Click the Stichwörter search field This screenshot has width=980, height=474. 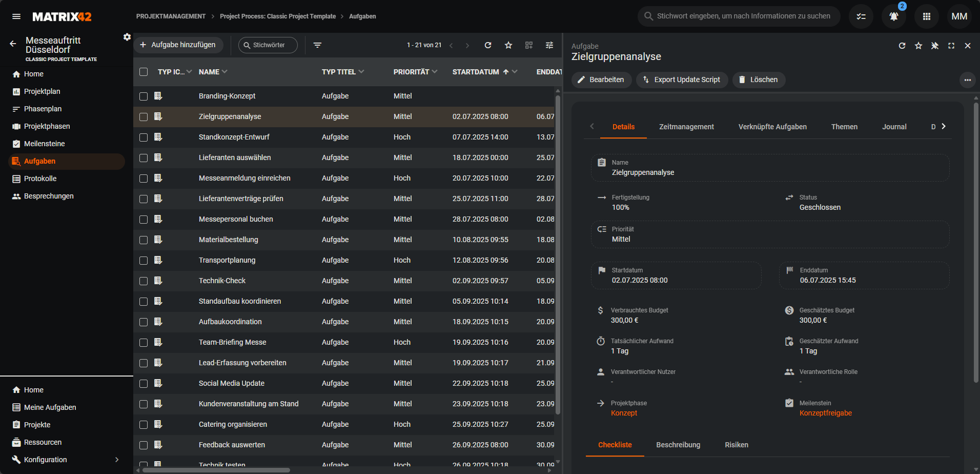tap(269, 45)
